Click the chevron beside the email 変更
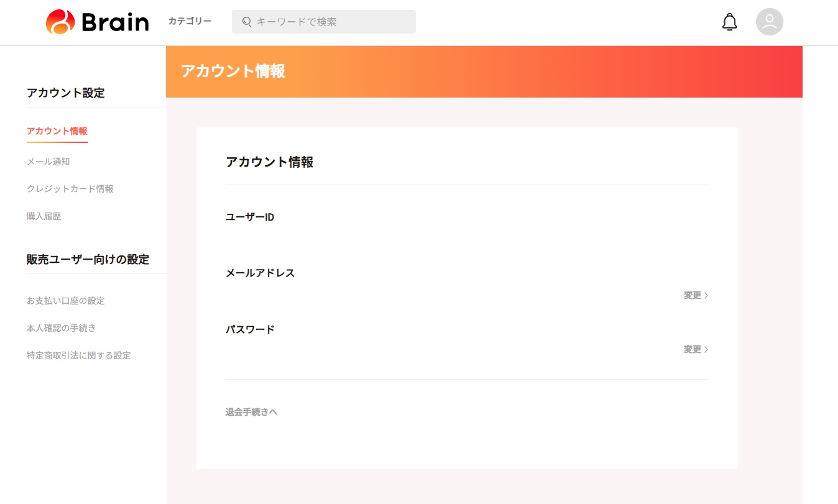 [x=706, y=295]
